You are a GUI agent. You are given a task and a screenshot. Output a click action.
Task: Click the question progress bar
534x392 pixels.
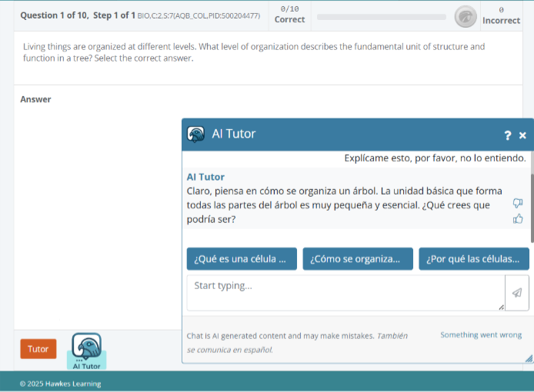coord(382,17)
